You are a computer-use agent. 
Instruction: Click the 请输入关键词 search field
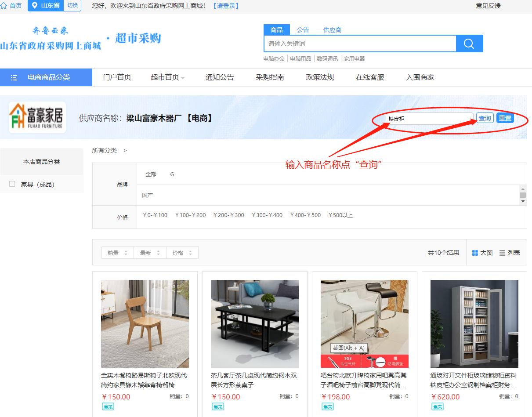[x=360, y=44]
